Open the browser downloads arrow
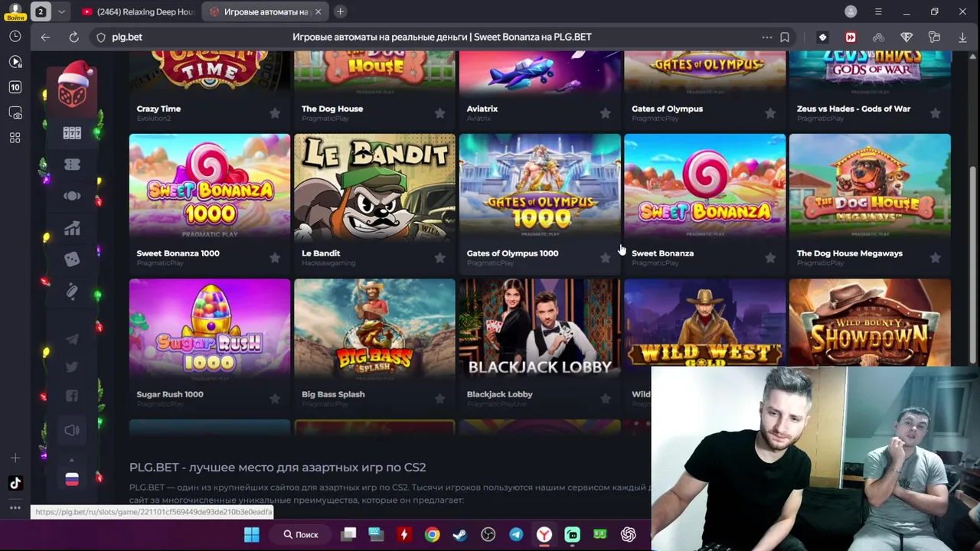980x551 pixels. 962,37
